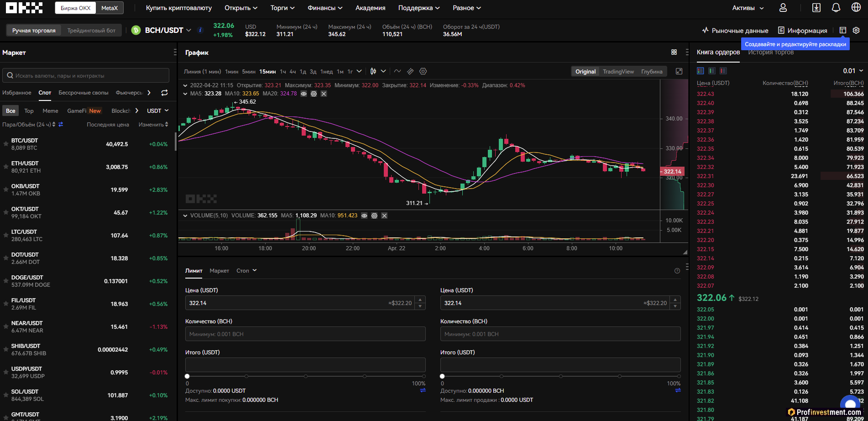Open VOLUME indicator settings gear
868x421 pixels.
[x=374, y=216]
